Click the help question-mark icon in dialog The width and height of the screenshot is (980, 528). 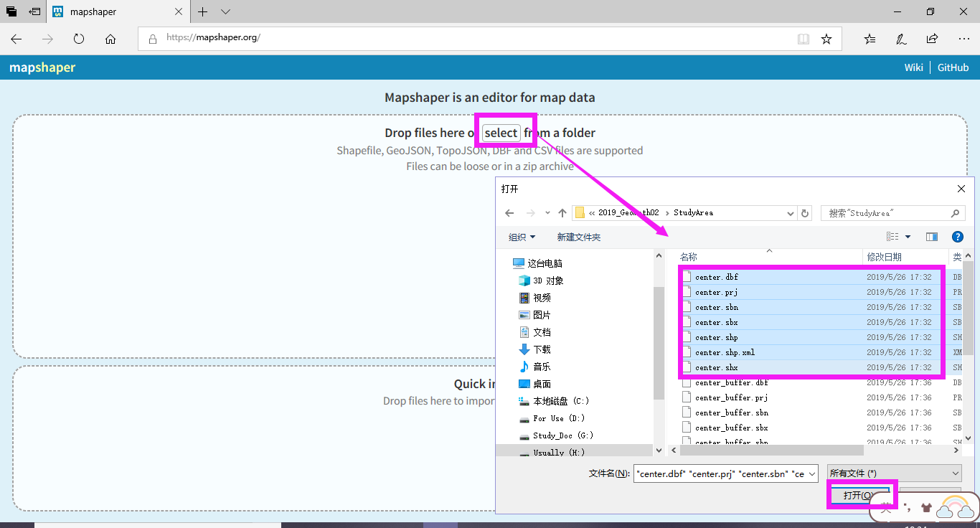coord(958,237)
